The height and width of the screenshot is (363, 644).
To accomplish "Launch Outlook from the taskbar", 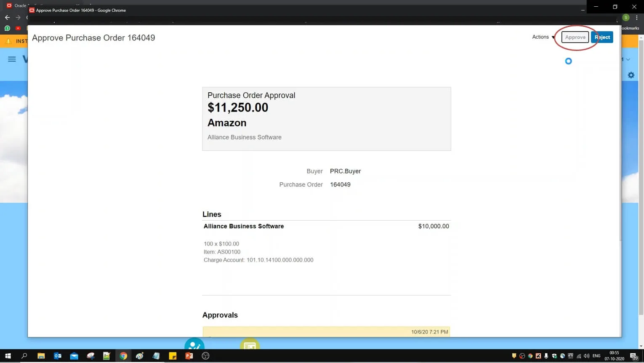I will pyautogui.click(x=58, y=356).
